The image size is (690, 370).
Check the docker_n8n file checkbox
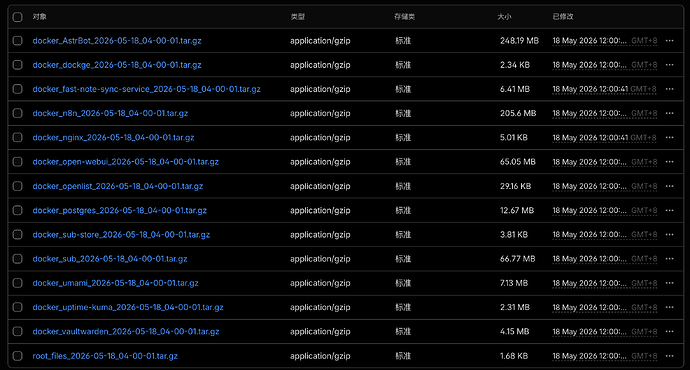coord(18,113)
